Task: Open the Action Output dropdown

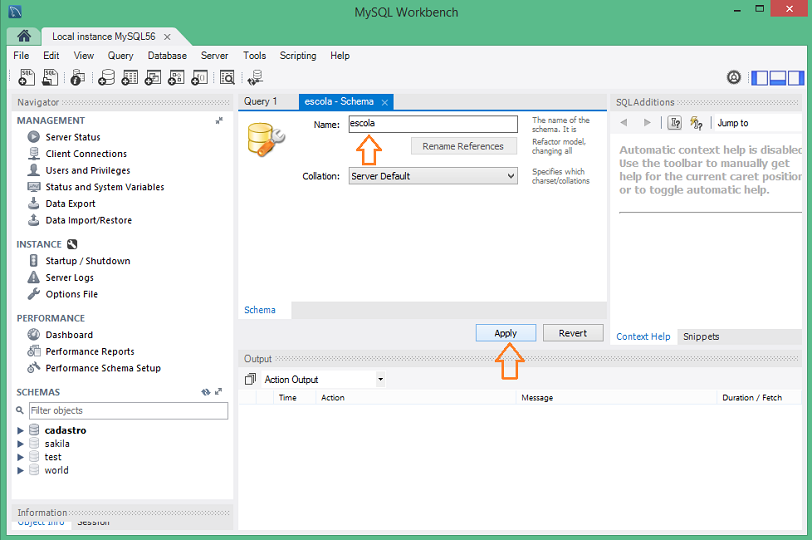Action: [323, 380]
